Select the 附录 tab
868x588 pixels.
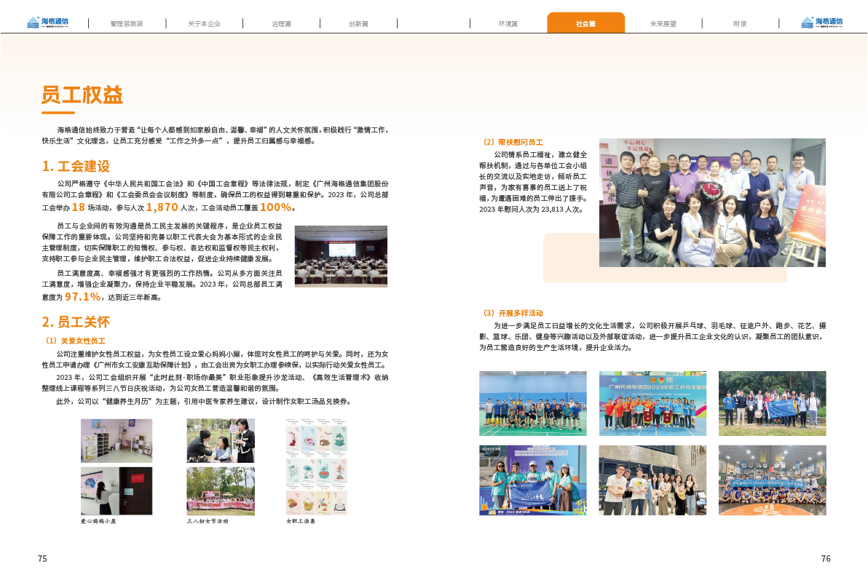(x=741, y=23)
